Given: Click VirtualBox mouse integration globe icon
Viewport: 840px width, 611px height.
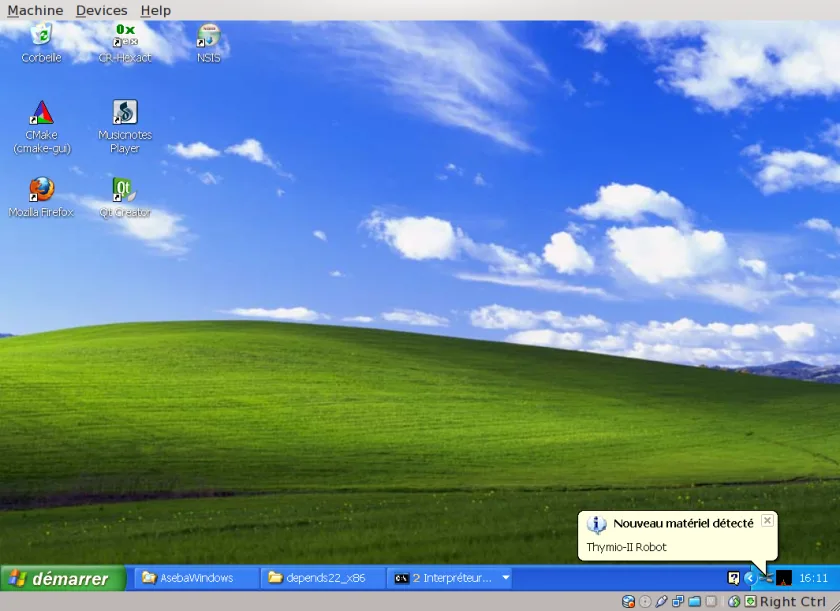Looking at the screenshot, I should coord(734,601).
